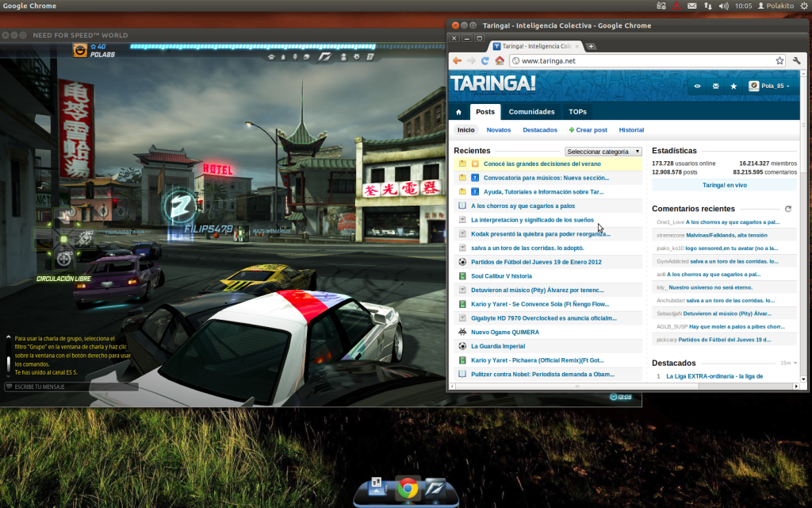Open La Liga EXTRA-ordinaria destacado link
This screenshot has width=812, height=508.
(x=714, y=376)
